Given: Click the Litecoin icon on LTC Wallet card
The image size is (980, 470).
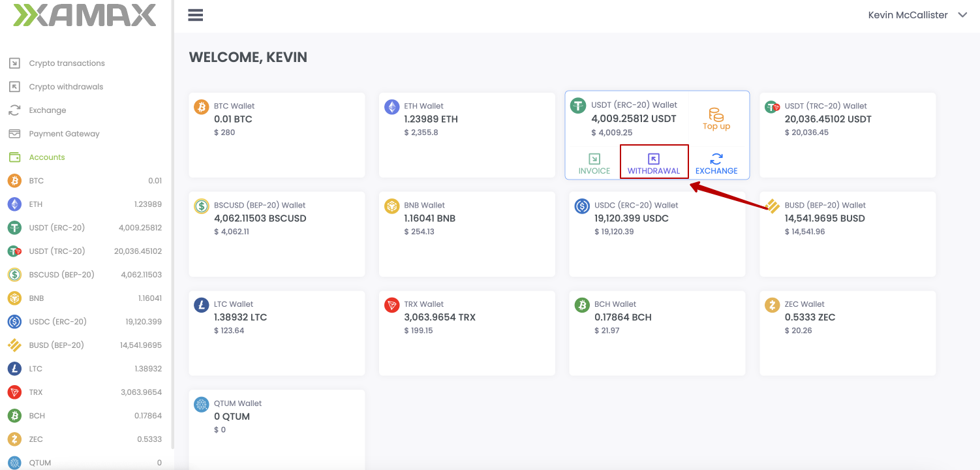Looking at the screenshot, I should (202, 305).
